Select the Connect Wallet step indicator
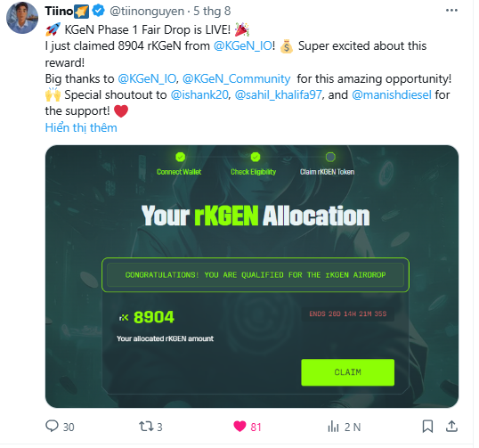 tap(179, 165)
